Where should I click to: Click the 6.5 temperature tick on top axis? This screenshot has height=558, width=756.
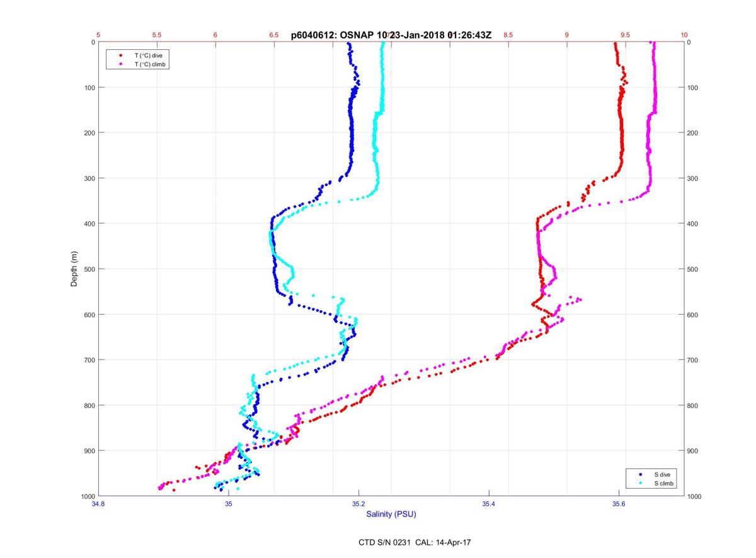274,35
